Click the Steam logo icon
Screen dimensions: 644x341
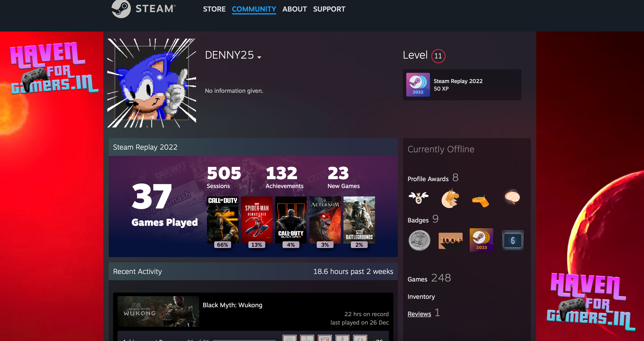(x=121, y=9)
